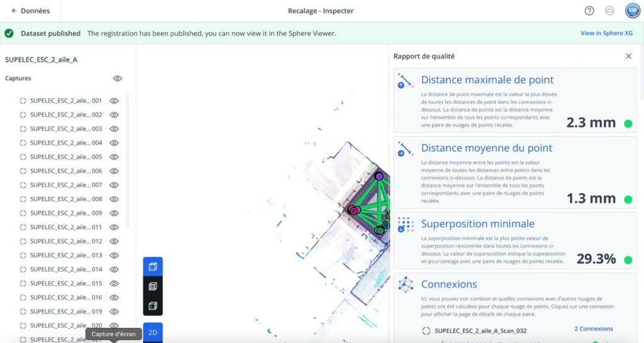Hide scan SUPELEC_ESC_2_aile...002
This screenshot has height=343, width=644.
click(114, 115)
